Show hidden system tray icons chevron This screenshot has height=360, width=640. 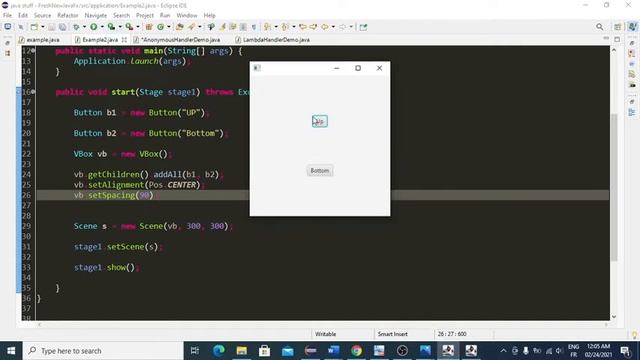503,351
